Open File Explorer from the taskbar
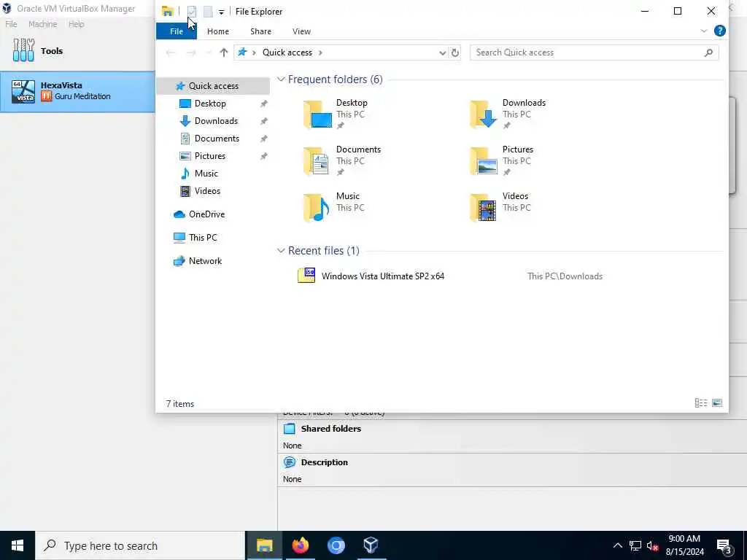Image resolution: width=747 pixels, height=560 pixels. 264,545
